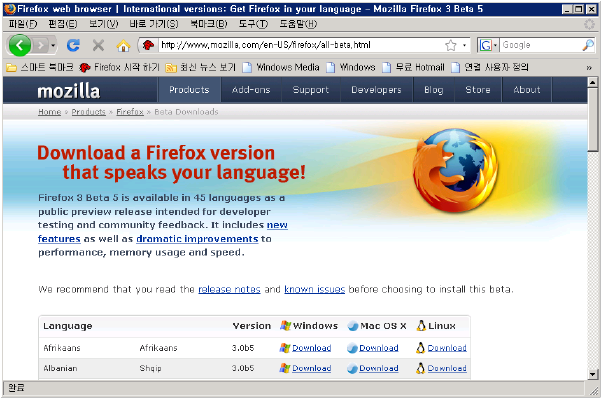Open the back/forward history dropdown arrow
The image size is (601, 398).
coord(53,46)
